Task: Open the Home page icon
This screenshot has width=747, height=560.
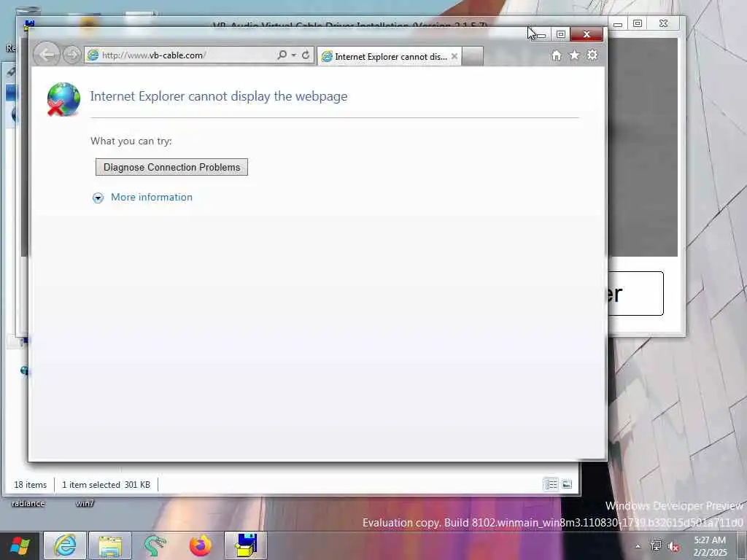Action: pos(557,55)
